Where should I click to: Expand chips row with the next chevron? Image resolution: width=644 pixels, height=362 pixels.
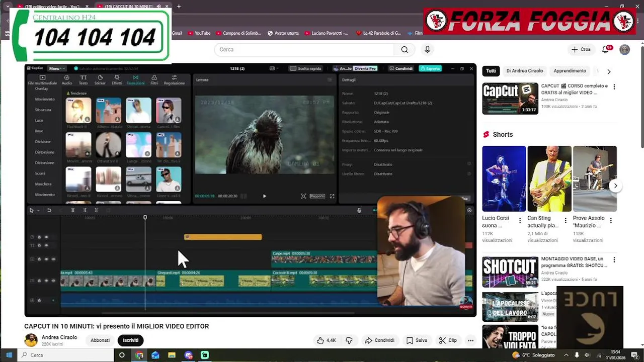click(x=609, y=71)
